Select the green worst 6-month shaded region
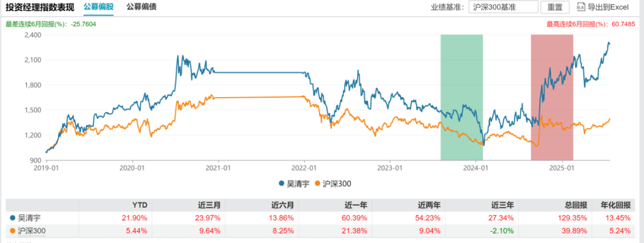 (462, 97)
